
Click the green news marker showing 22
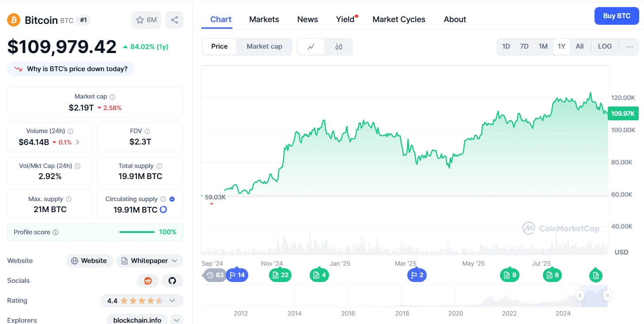(x=280, y=274)
